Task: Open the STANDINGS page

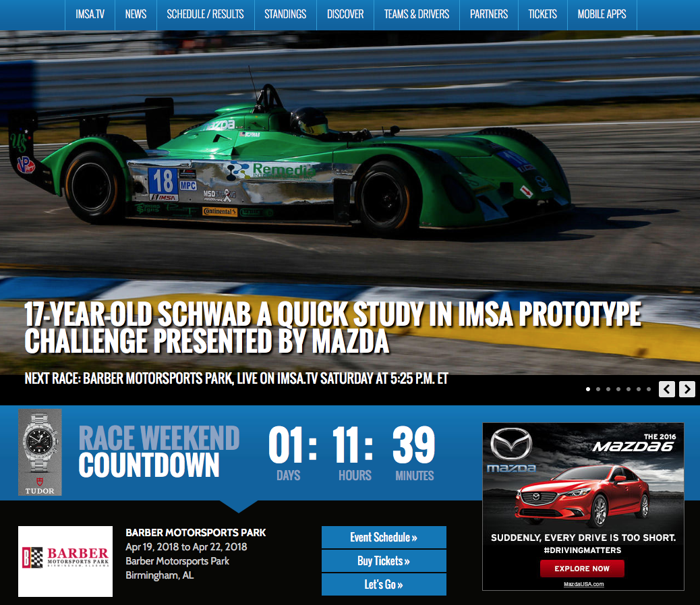Action: coord(285,14)
